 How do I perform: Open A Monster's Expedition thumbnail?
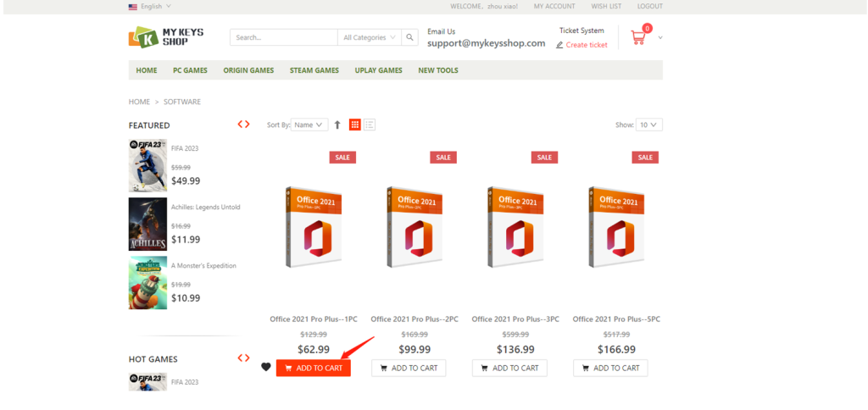coord(147,283)
